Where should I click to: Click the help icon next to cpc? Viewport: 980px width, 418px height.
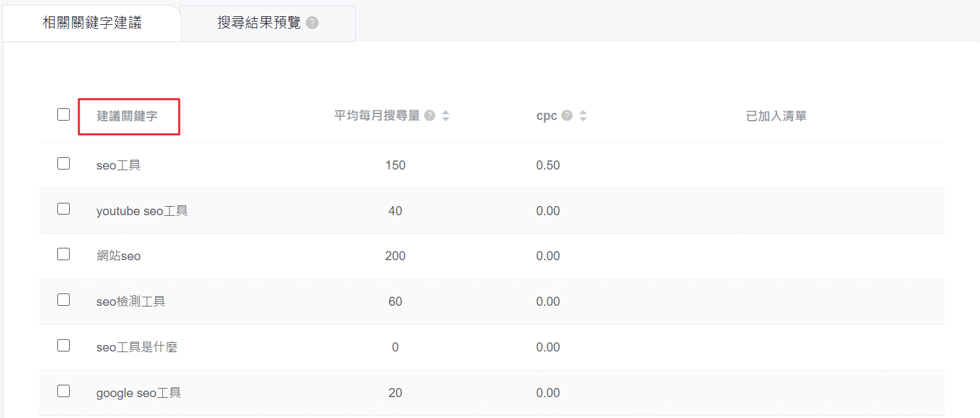[567, 116]
